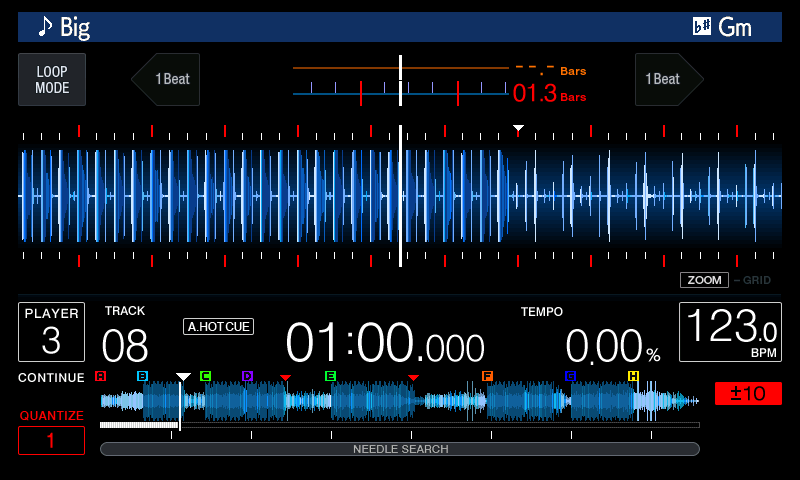Screen dimensions: 800x480
Task: Jump to green hot cue C marker
Action: [205, 376]
